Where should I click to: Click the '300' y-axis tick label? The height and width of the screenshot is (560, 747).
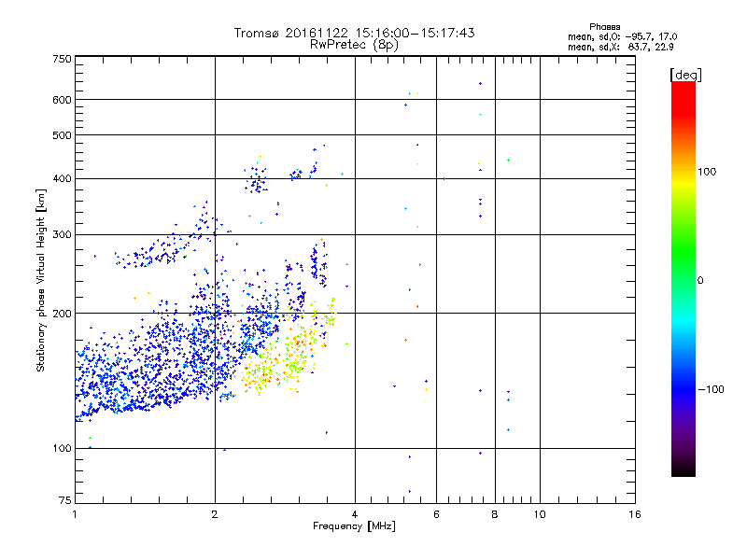pyautogui.click(x=62, y=235)
